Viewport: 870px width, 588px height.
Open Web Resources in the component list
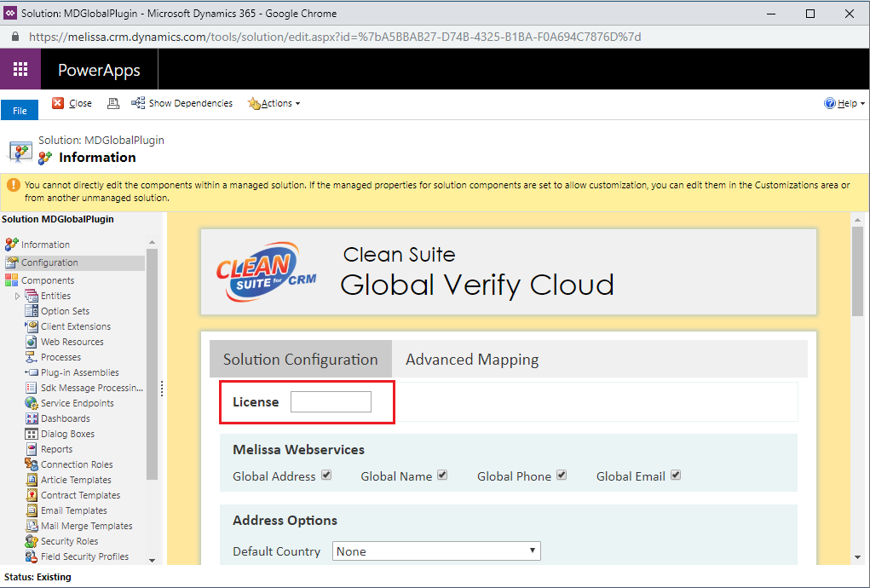[72, 343]
